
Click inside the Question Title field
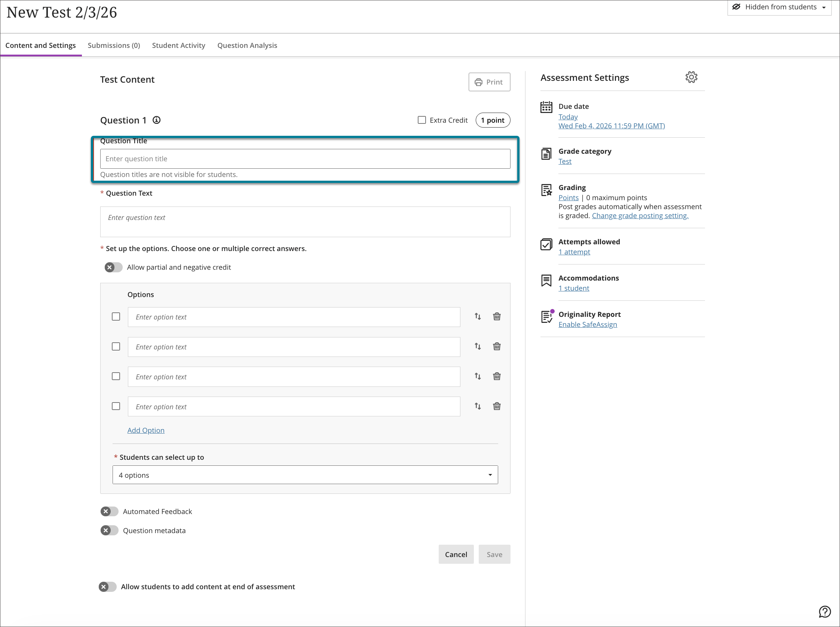click(x=305, y=159)
